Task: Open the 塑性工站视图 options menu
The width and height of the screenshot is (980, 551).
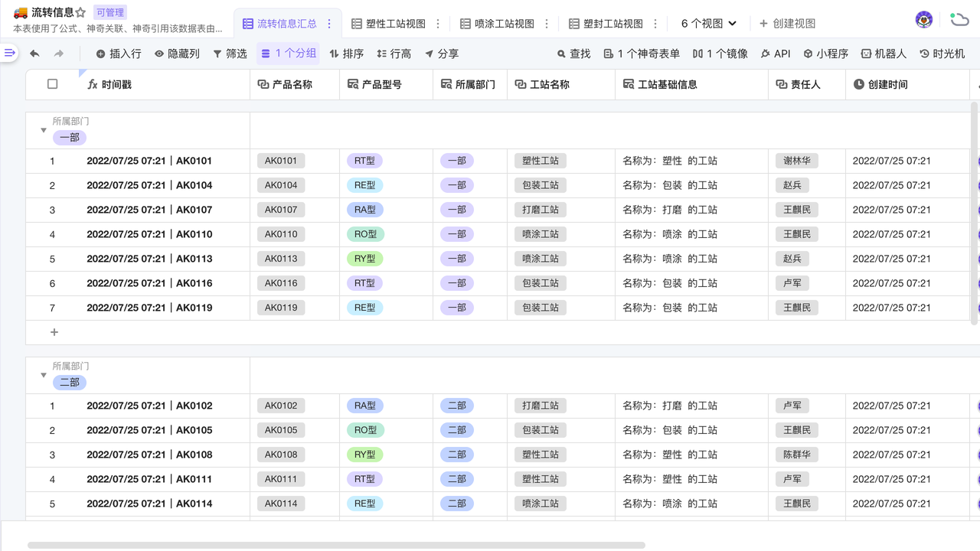Action: click(438, 24)
